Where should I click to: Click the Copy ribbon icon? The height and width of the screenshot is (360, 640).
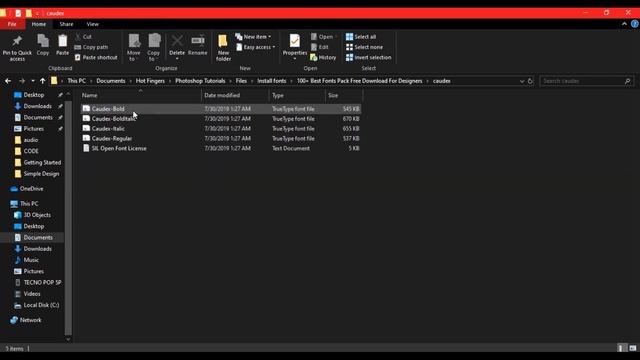point(43,45)
